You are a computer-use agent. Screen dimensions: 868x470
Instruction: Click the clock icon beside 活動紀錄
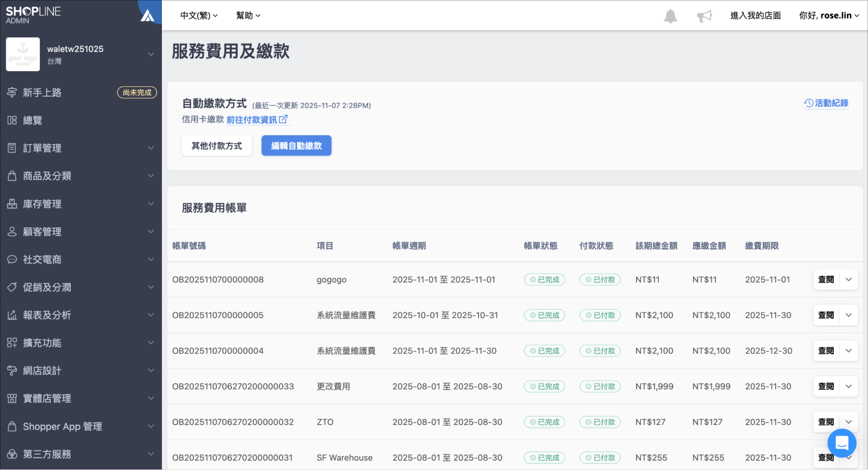pos(809,103)
